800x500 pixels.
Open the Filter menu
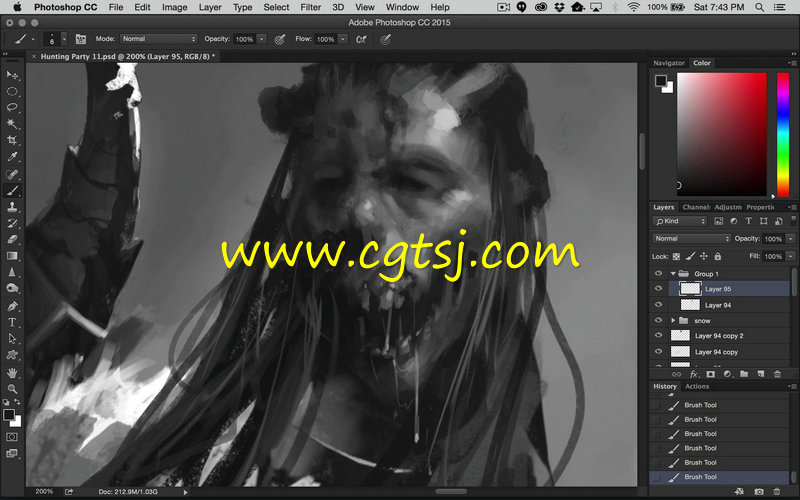pos(310,7)
